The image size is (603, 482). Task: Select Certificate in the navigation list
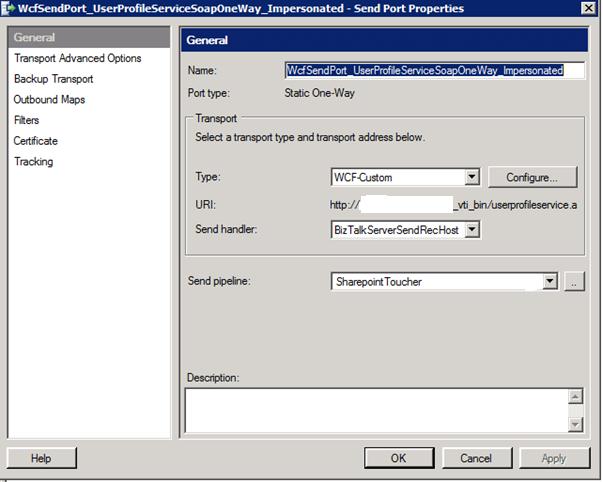point(35,141)
